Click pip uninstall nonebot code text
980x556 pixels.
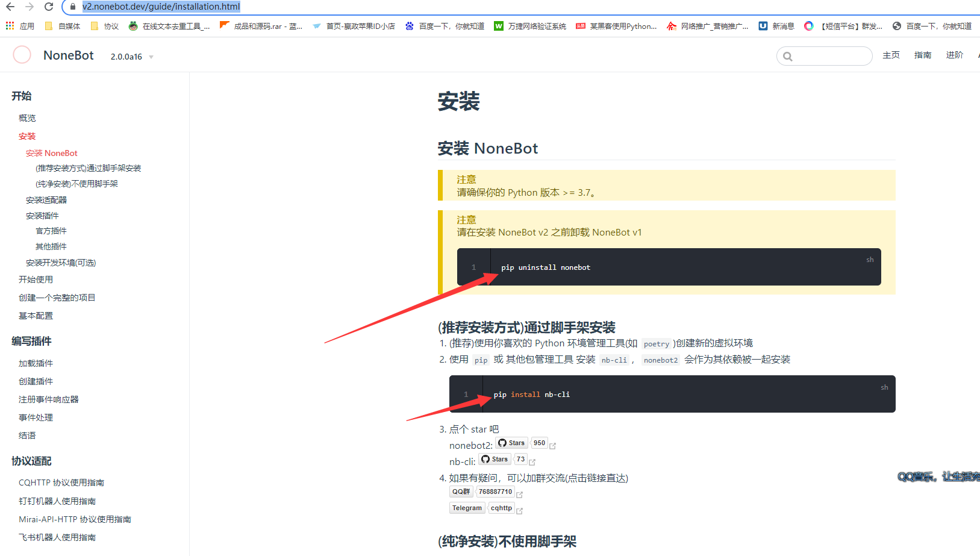click(x=546, y=267)
